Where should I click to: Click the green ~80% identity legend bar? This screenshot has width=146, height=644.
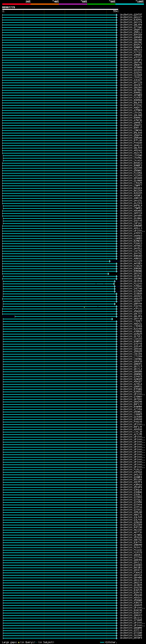click(101, 4)
